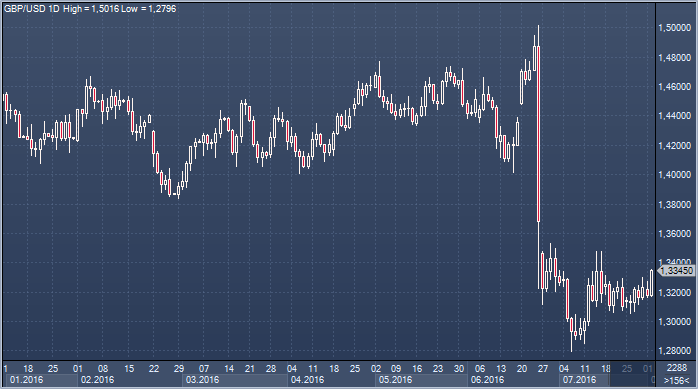This screenshot has height=389, width=698.
Task: Click the 27 date label under June
Action: point(543,368)
